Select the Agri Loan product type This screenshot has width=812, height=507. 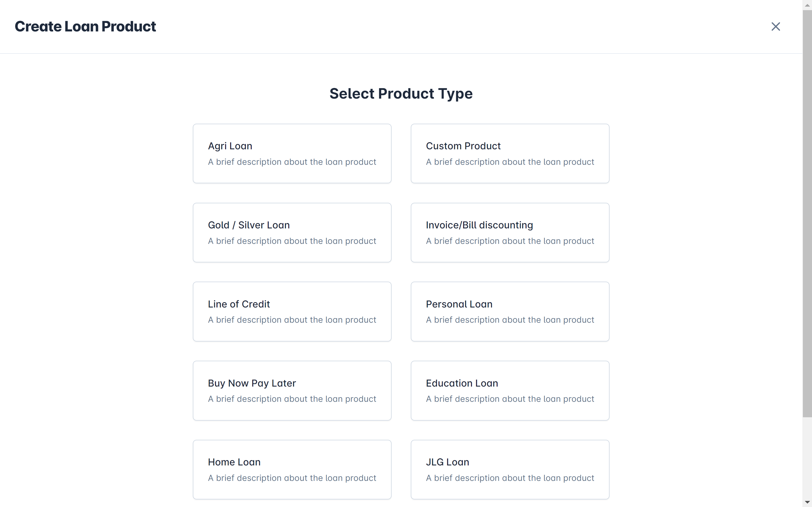coord(292,153)
